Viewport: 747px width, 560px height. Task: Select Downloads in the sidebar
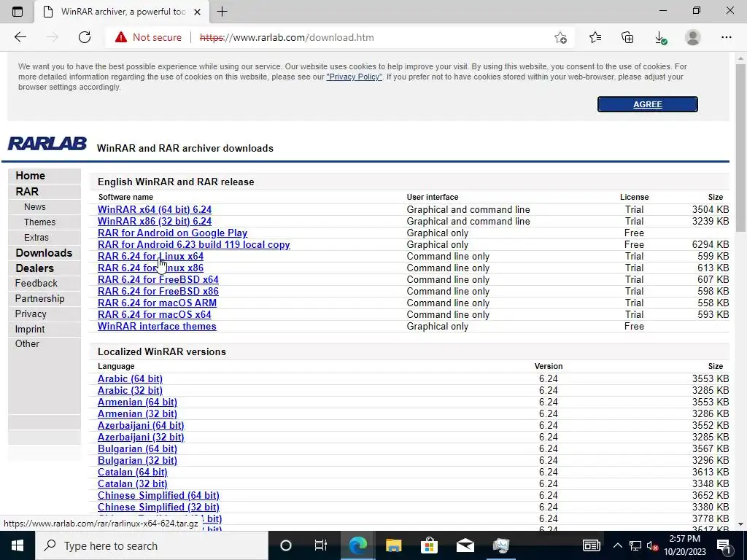44,253
